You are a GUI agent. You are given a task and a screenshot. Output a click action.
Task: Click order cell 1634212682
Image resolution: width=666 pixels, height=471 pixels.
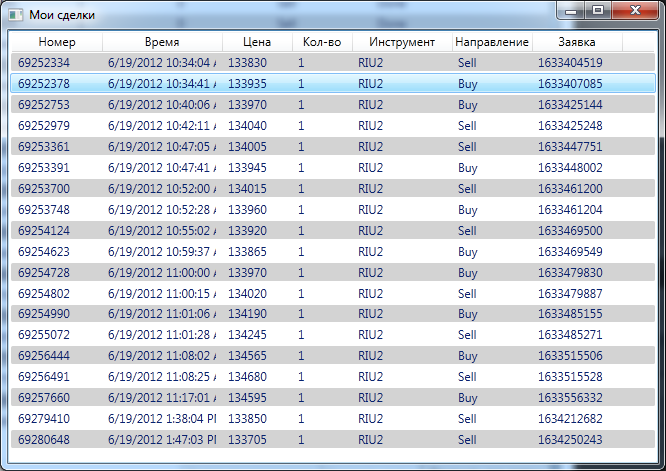570,419
